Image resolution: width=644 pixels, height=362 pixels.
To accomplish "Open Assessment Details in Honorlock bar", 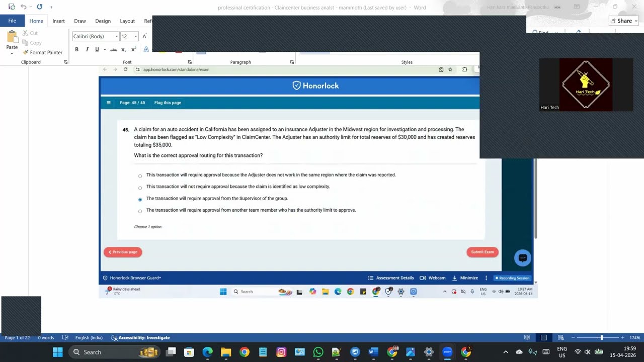I will tap(391, 278).
